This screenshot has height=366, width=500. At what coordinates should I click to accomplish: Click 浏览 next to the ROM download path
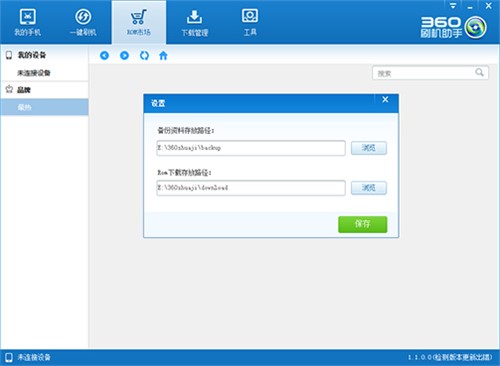click(369, 188)
